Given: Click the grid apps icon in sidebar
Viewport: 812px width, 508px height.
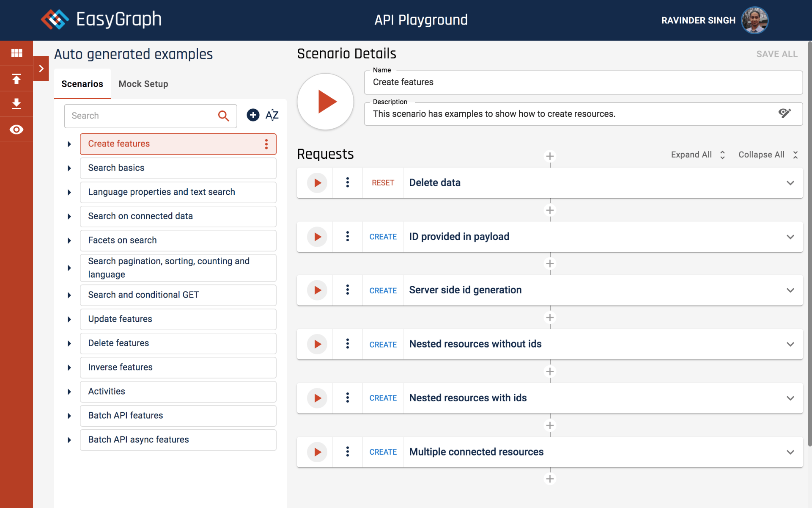Looking at the screenshot, I should (x=16, y=53).
